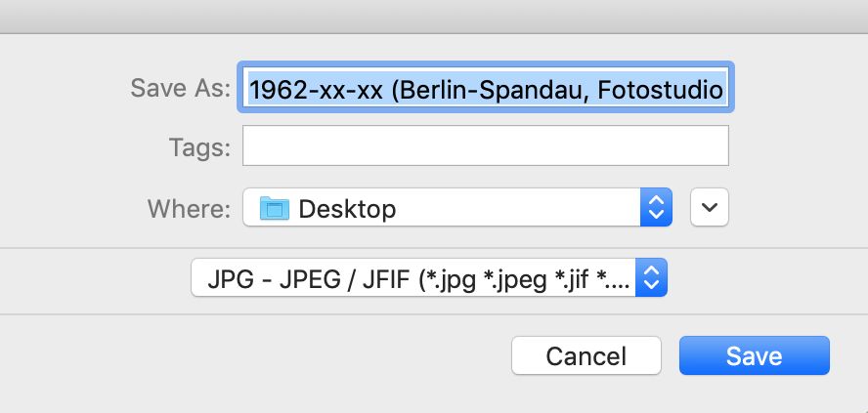Click the "Tags:" label

[198, 148]
